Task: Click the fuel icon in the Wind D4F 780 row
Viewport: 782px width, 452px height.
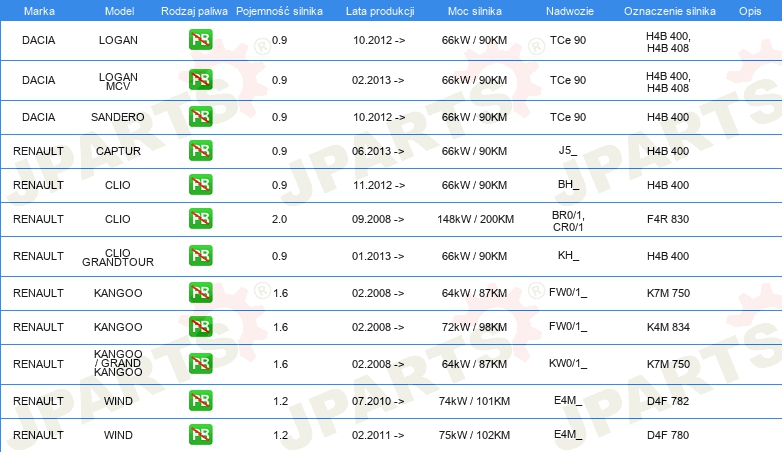Action: (x=200, y=435)
